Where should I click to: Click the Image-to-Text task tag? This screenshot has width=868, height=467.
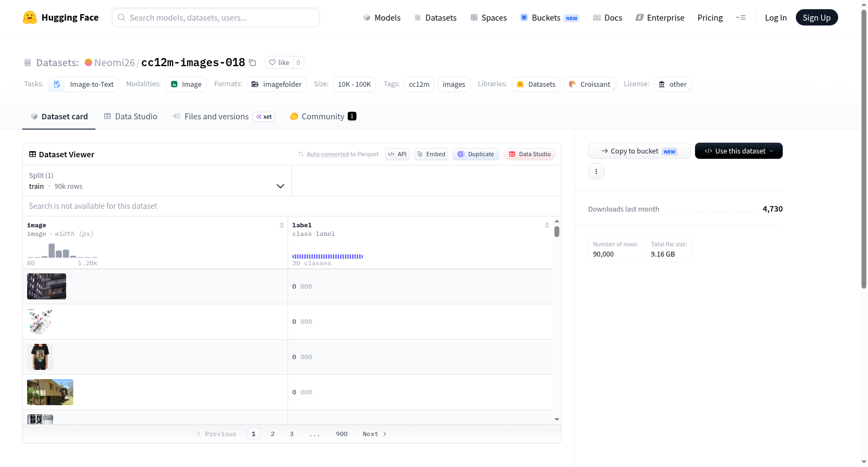83,84
